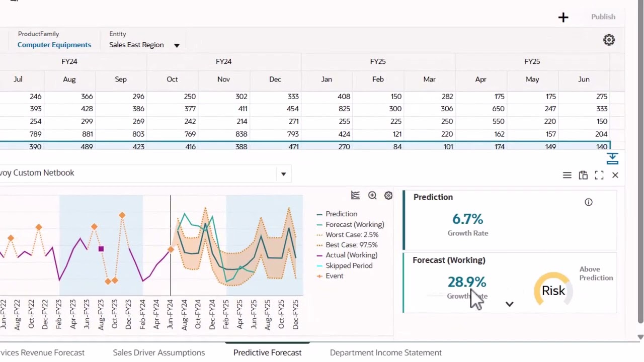Click Sales East Region entity value

point(136,45)
